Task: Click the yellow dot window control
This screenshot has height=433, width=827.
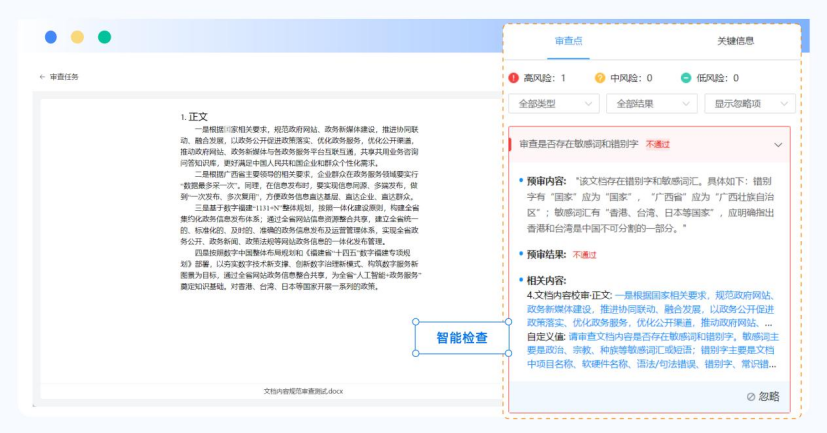Action: 77,37
